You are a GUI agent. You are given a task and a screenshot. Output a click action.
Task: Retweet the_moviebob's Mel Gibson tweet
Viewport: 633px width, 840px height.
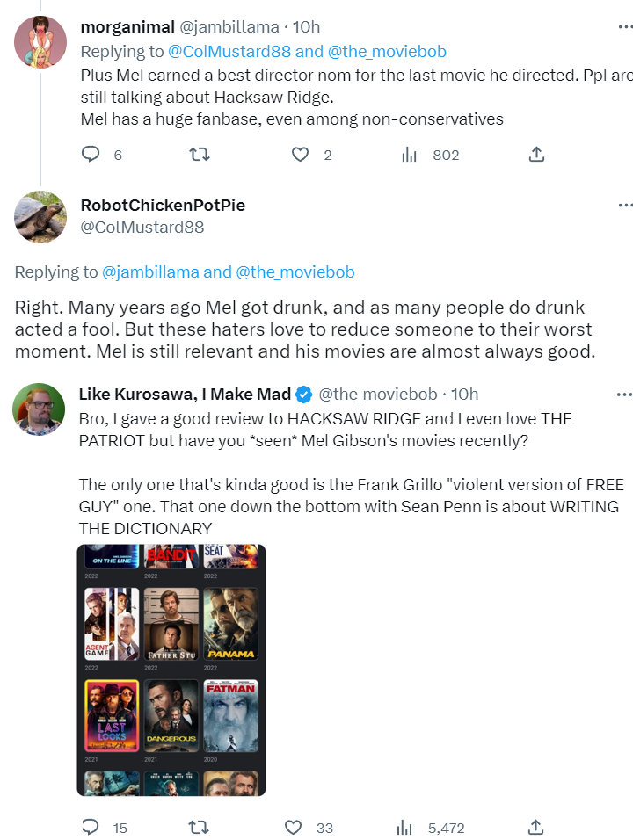click(x=200, y=828)
